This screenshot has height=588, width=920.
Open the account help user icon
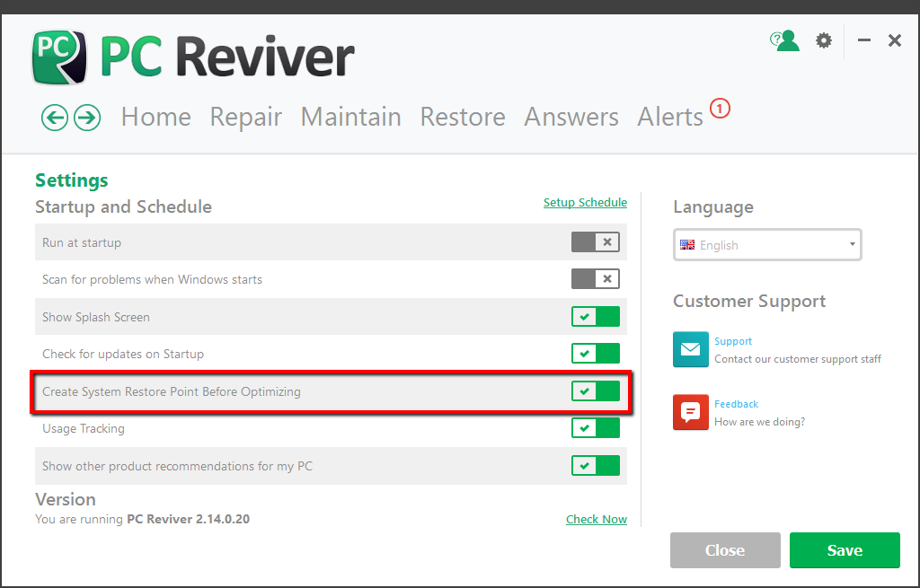pyautogui.click(x=784, y=40)
